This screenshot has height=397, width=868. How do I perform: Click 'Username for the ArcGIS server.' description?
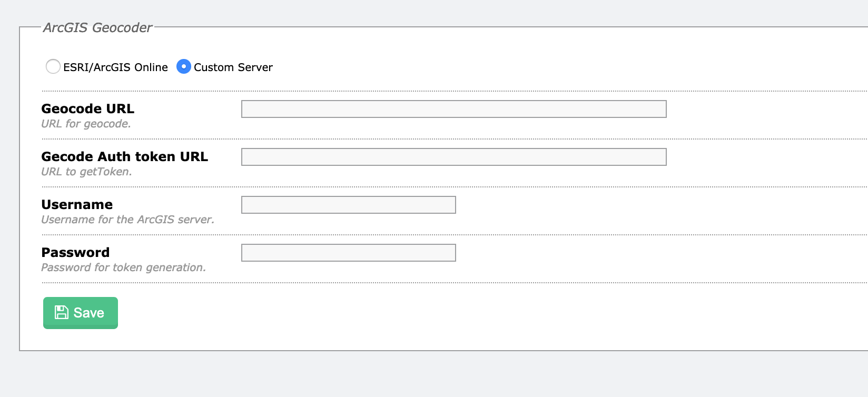[x=128, y=220]
